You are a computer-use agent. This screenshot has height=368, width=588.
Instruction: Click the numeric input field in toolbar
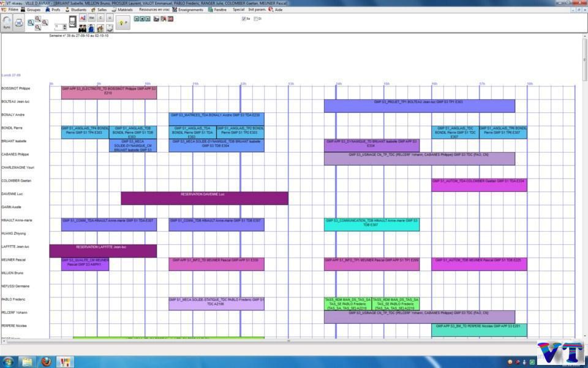58,27
